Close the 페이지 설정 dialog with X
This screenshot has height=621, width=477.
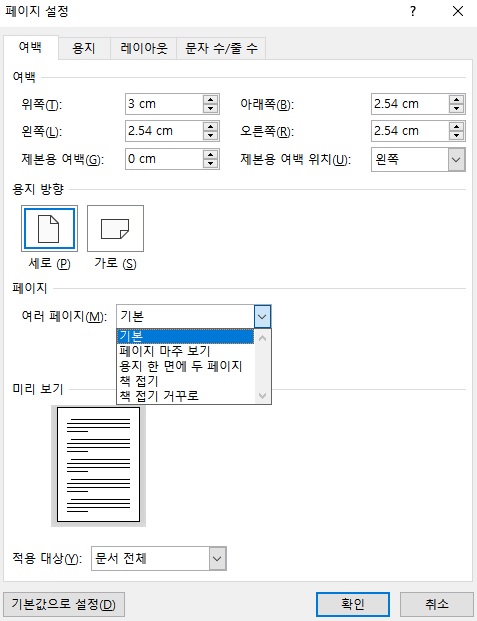tap(458, 11)
